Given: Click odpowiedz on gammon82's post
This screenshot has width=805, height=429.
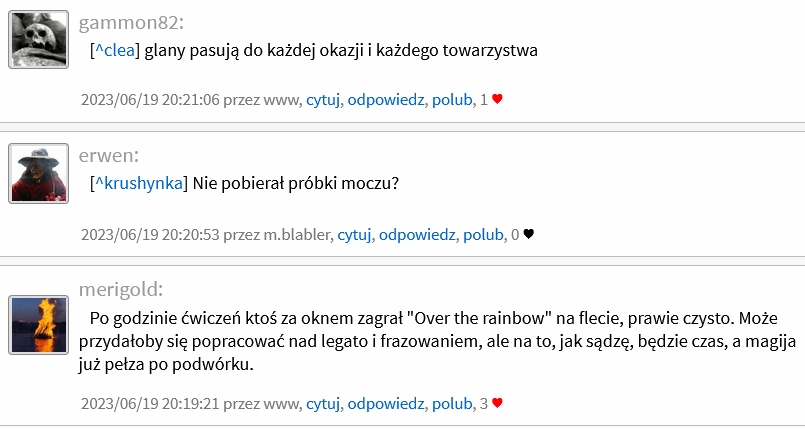Looking at the screenshot, I should coord(387,100).
